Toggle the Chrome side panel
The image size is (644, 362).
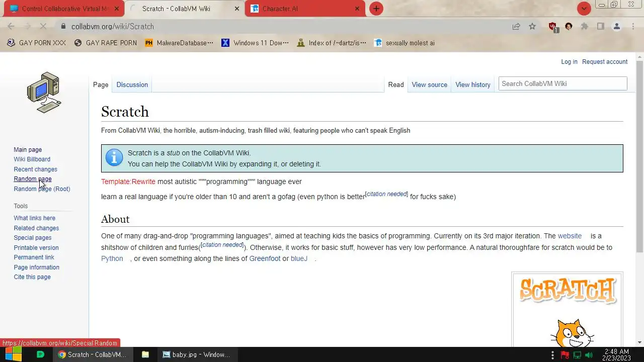point(601,26)
